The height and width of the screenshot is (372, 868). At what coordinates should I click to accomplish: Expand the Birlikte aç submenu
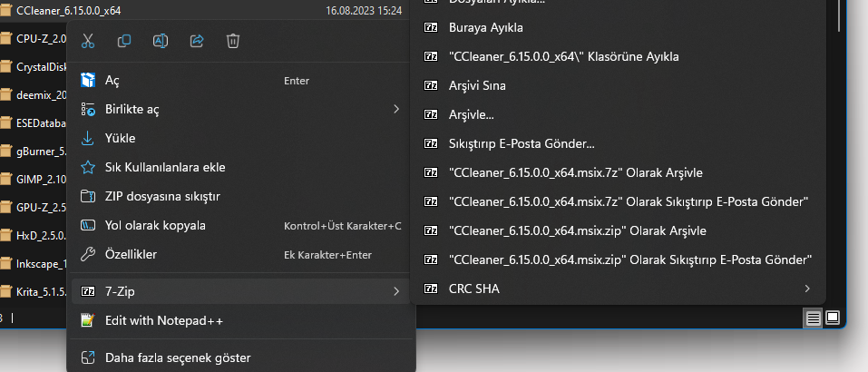(x=241, y=110)
